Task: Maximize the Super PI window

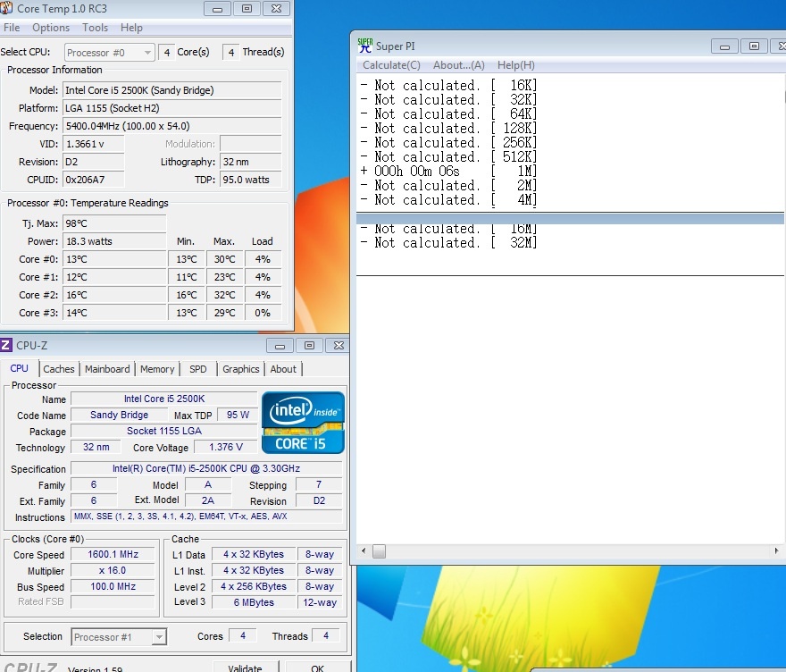Action: tap(754, 46)
